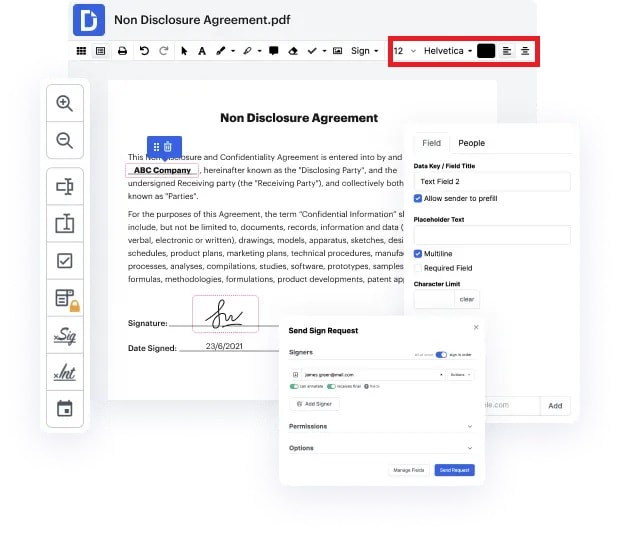Screen dimensions: 620x534
Task: Insert an image using picture icon
Action: tap(337, 51)
